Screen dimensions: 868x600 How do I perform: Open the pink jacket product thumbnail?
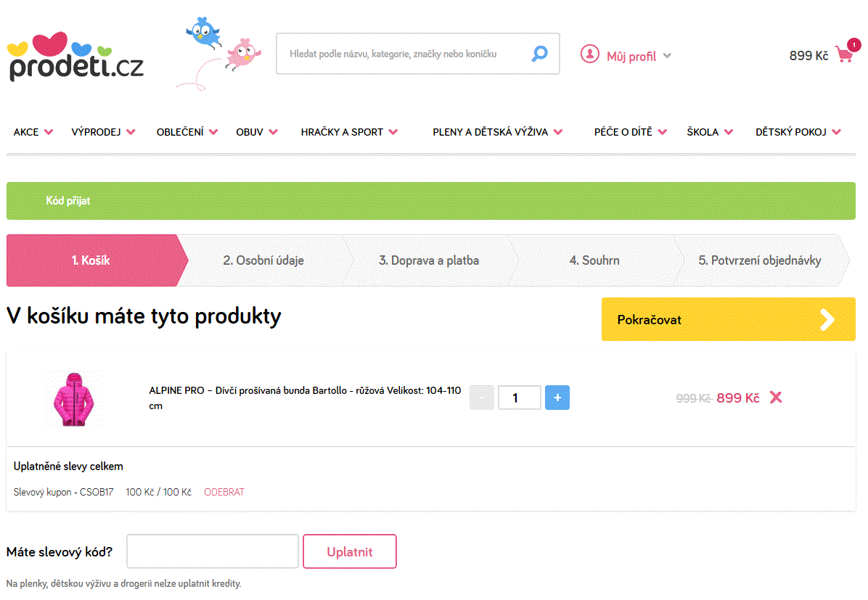tap(73, 398)
